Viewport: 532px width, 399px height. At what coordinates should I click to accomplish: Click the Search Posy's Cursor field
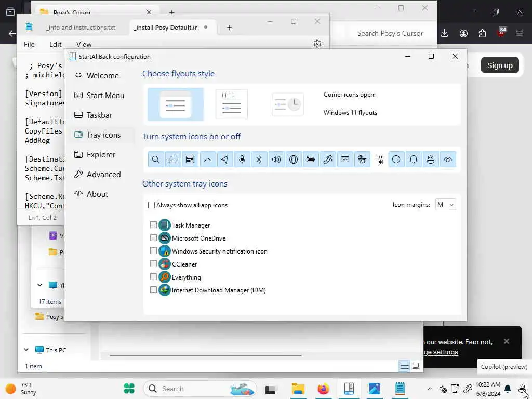(x=390, y=33)
